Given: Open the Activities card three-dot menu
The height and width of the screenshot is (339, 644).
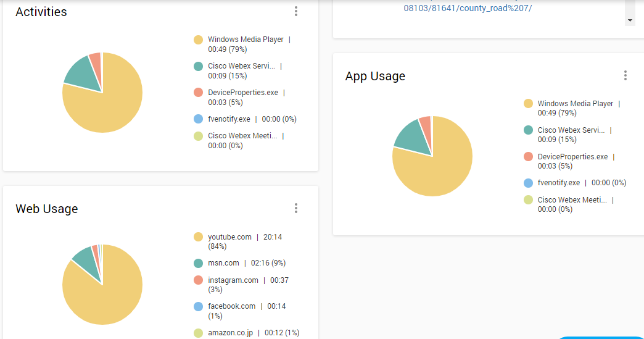Looking at the screenshot, I should tap(295, 12).
